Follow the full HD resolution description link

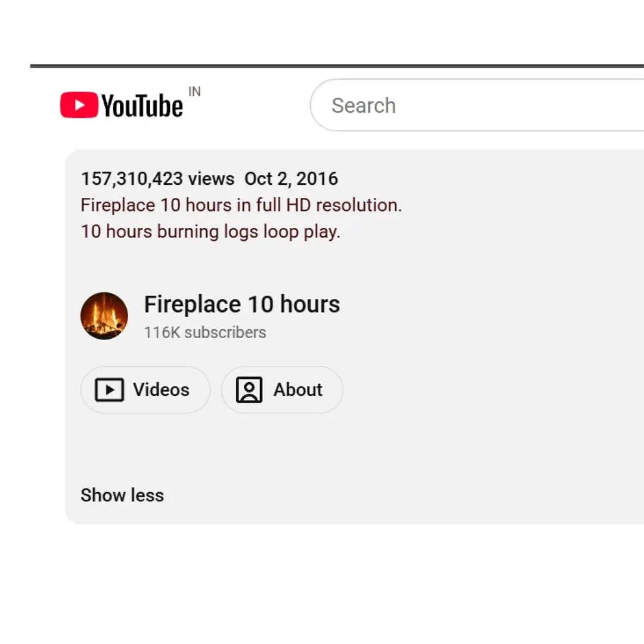[x=241, y=205]
